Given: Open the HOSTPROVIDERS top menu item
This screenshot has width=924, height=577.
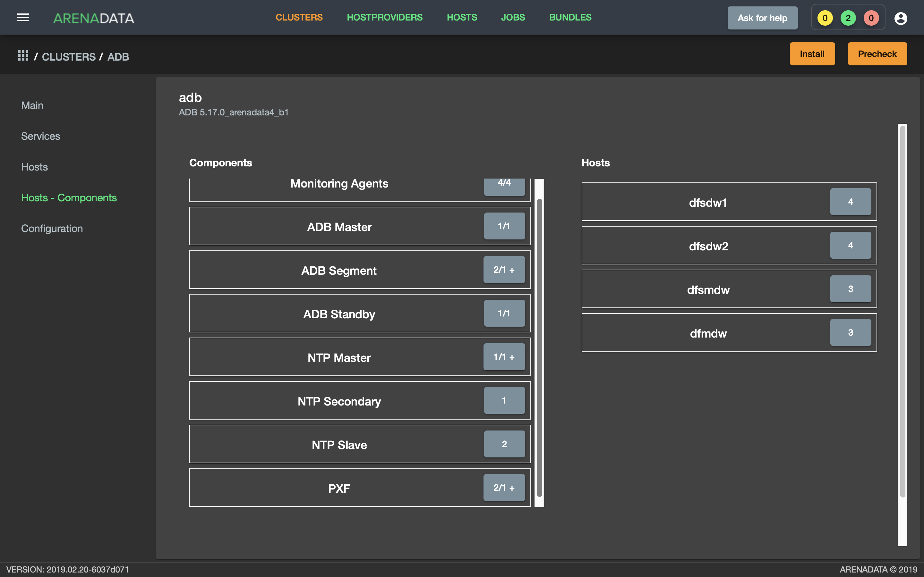Looking at the screenshot, I should tap(384, 18).
